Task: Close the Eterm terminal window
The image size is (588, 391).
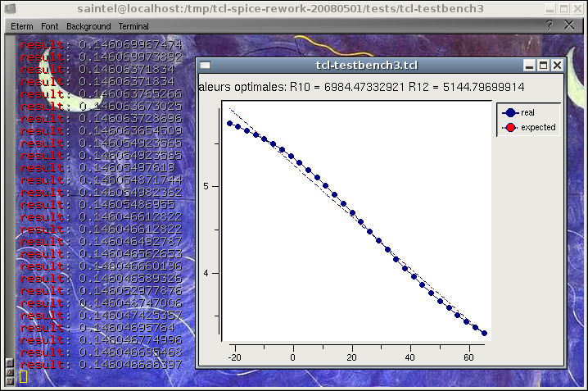Action: pyautogui.click(x=570, y=25)
